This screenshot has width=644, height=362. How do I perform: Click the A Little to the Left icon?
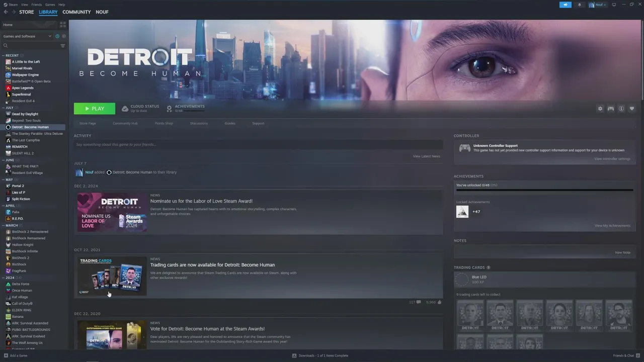pos(8,62)
